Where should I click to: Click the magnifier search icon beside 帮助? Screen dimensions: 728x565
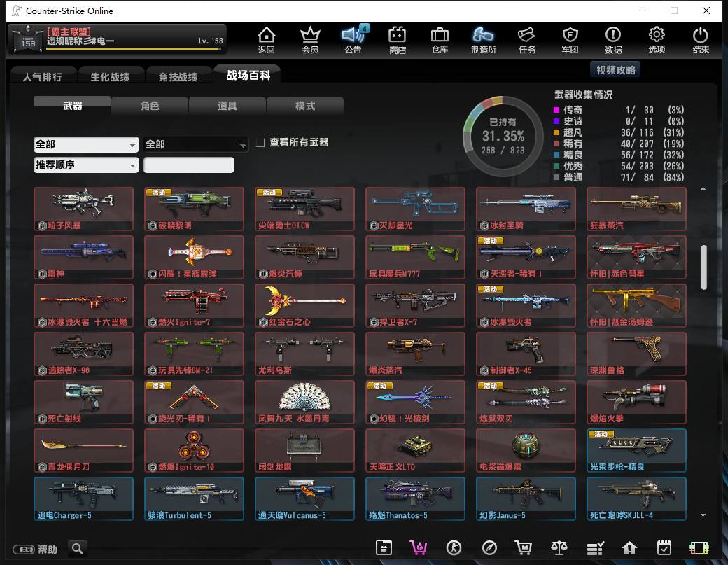pos(78,549)
